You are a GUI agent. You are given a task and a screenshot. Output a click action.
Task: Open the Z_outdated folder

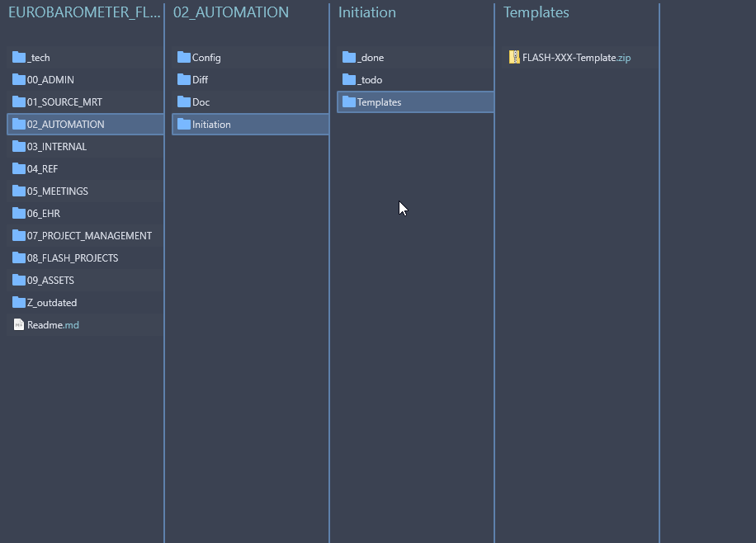[85, 302]
